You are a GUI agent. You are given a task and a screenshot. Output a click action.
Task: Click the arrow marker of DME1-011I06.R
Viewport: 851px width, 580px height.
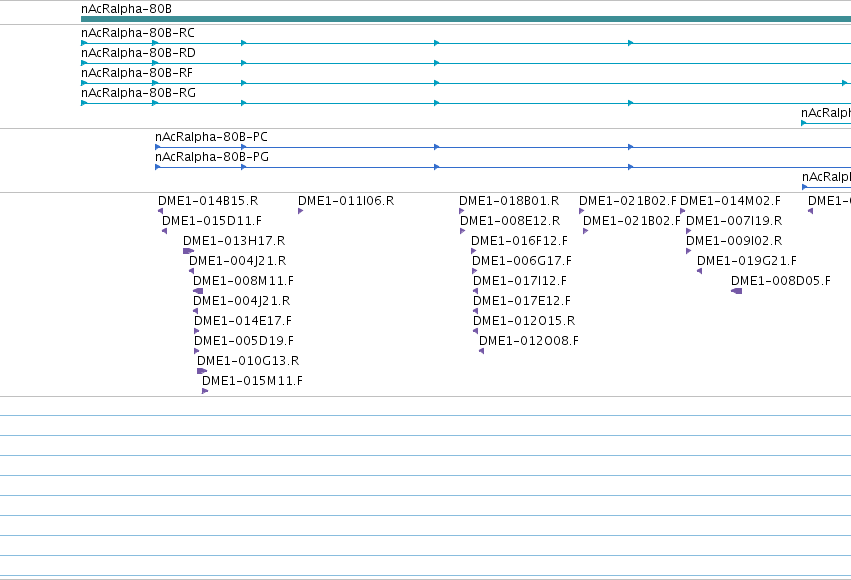301,211
